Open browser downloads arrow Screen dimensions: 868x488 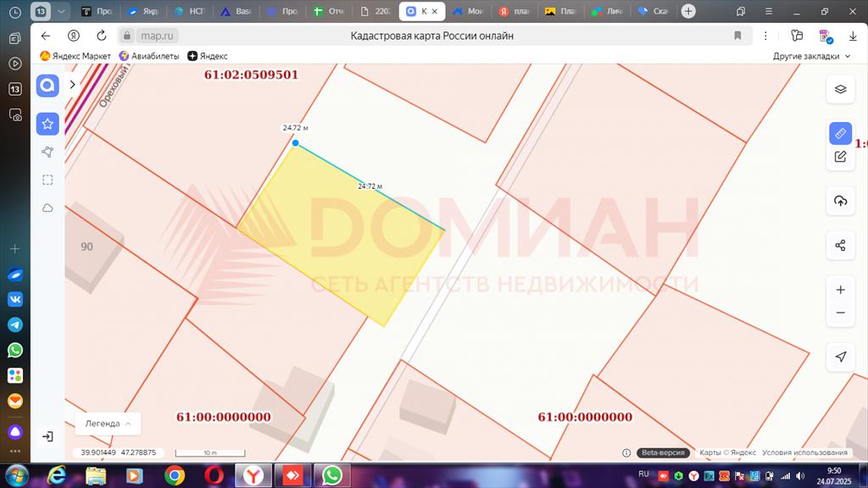(x=853, y=36)
